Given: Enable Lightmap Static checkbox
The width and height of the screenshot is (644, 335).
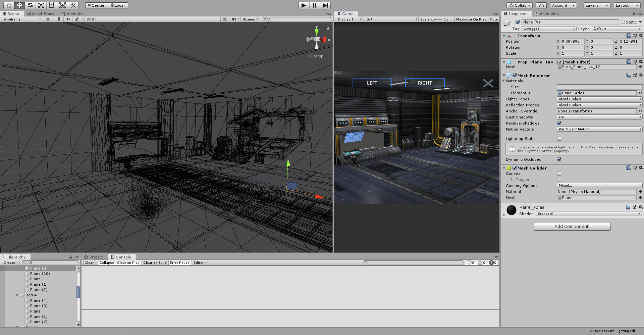Looking at the screenshot, I should tap(559, 139).
